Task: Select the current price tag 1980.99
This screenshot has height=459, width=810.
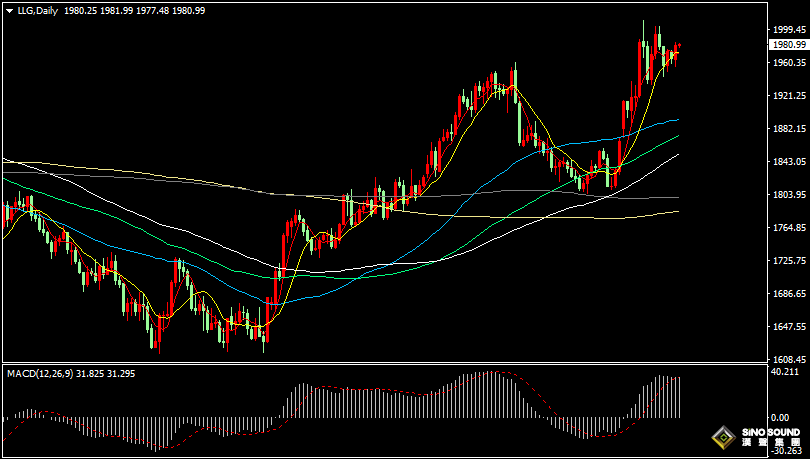Action: pos(788,44)
